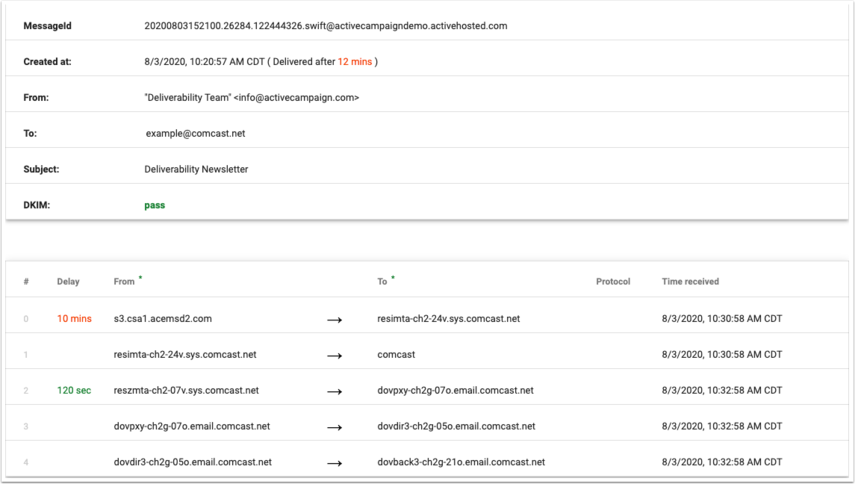The height and width of the screenshot is (484, 855).
Task: Click the arrow icon in hop row 0
Action: click(x=334, y=319)
